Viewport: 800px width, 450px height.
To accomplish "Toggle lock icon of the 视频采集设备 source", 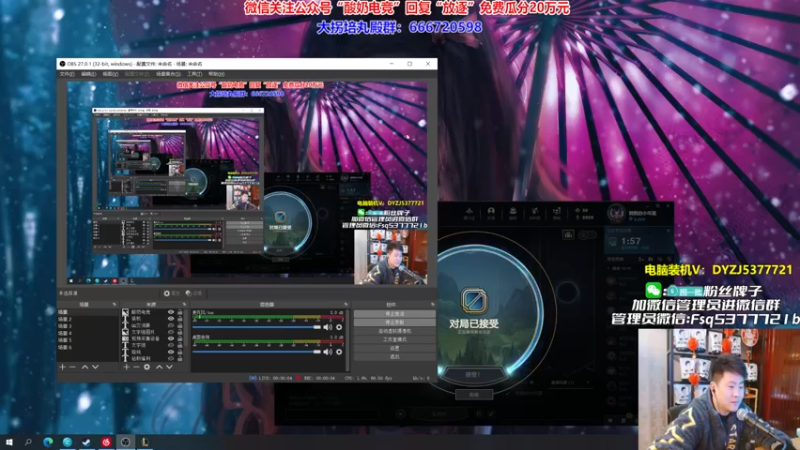I will point(180,338).
